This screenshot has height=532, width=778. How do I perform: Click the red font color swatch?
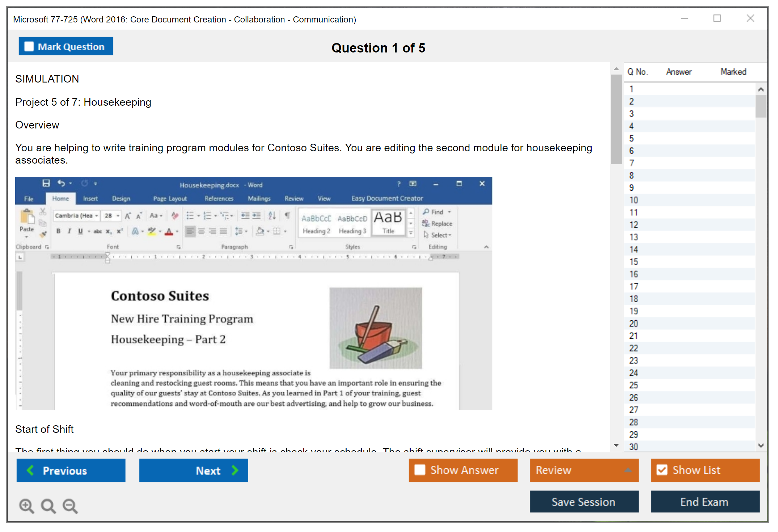tap(169, 232)
